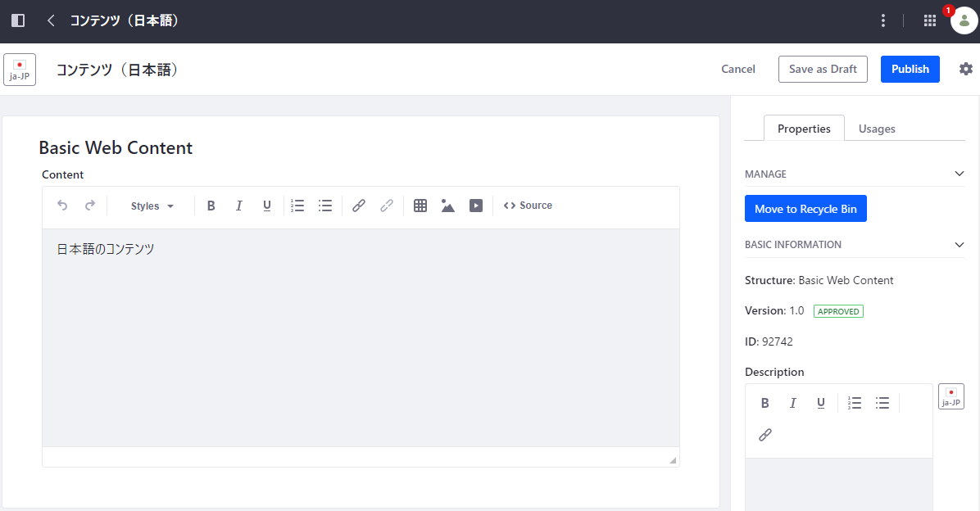The image size is (980, 511).
Task: Toggle underline in the Content editor toolbar
Action: point(267,206)
